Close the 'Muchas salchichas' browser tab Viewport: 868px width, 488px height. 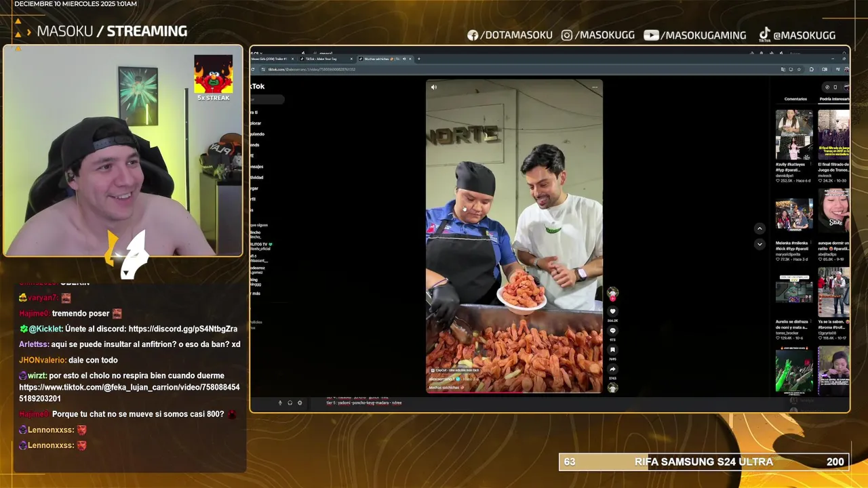(410, 59)
